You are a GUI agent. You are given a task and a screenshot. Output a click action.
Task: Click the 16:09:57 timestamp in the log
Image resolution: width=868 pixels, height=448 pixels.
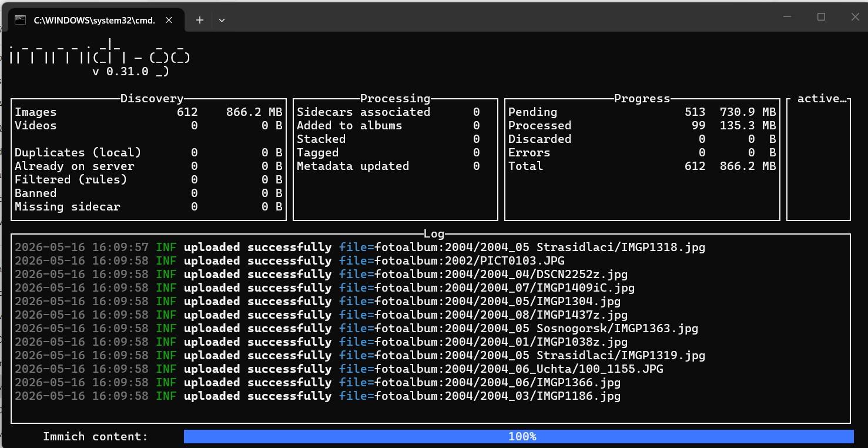[x=120, y=247]
